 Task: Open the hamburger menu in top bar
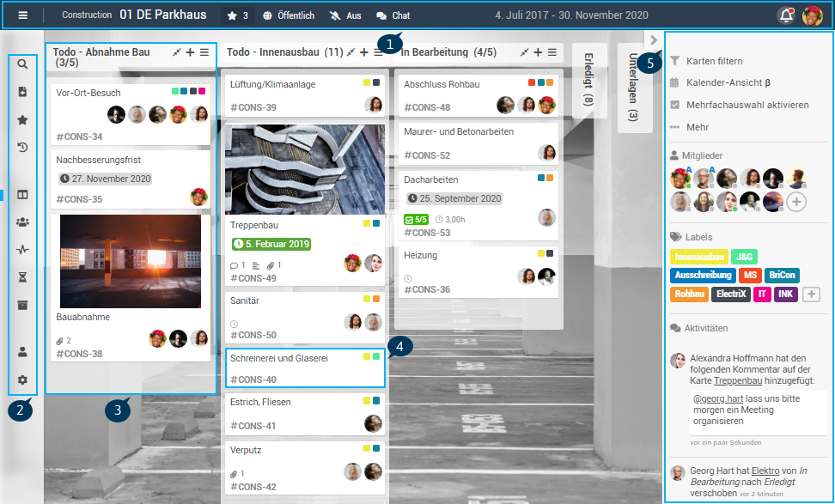[22, 15]
